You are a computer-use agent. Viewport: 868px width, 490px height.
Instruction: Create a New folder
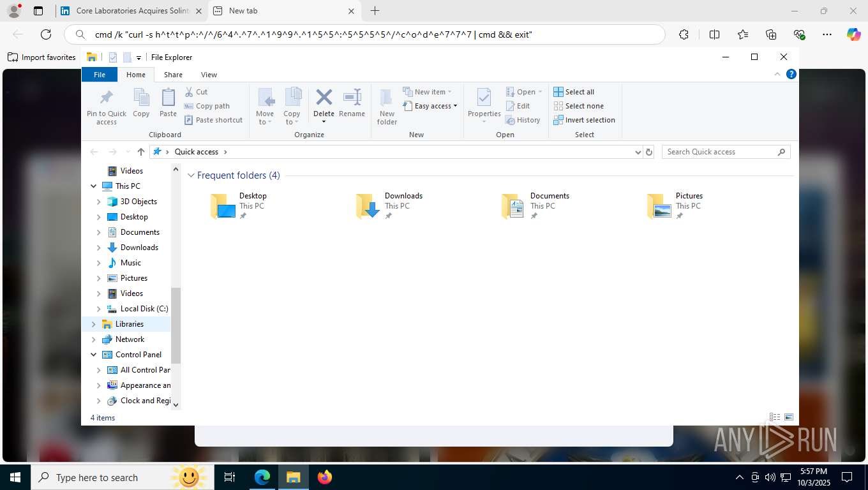click(387, 107)
